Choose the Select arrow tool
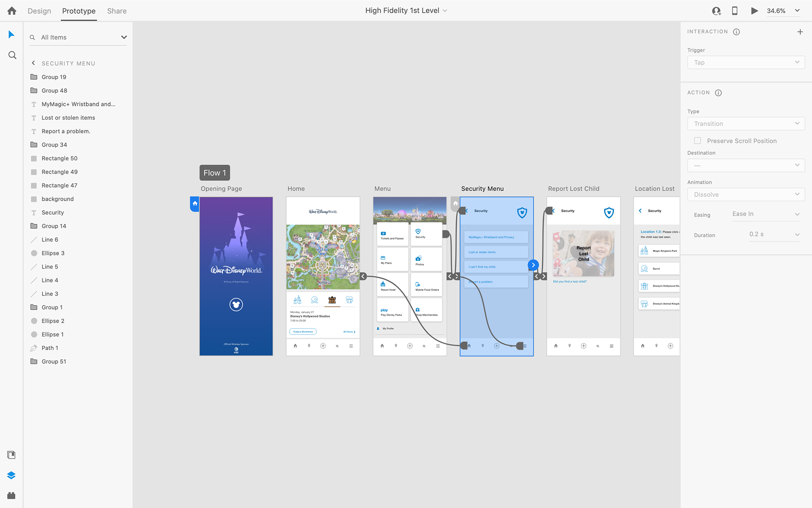 (11, 34)
